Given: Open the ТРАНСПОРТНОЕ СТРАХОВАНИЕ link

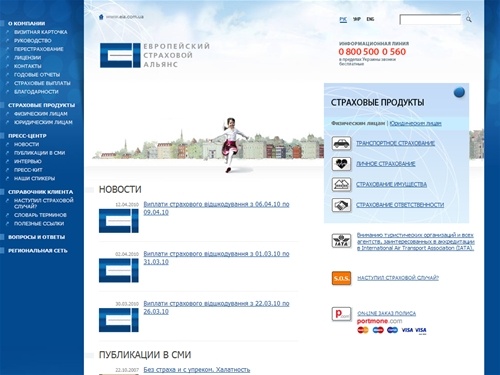Looking at the screenshot, I should pos(396,143).
